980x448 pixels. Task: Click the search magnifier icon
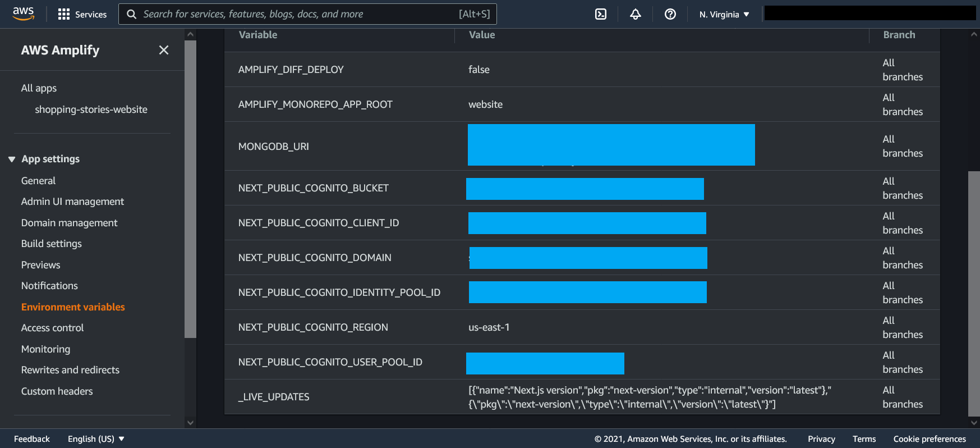tap(132, 14)
